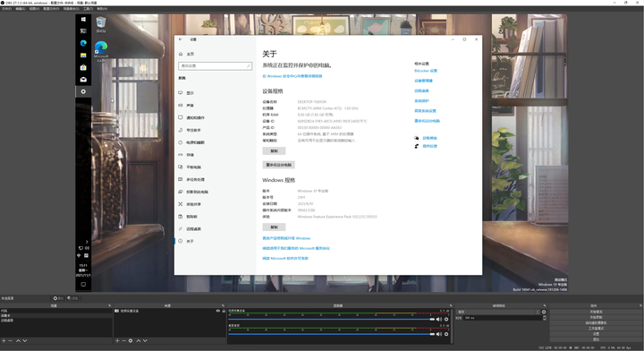Click the transition duration spinner arrows
The image size is (644, 351).
coord(545,318)
